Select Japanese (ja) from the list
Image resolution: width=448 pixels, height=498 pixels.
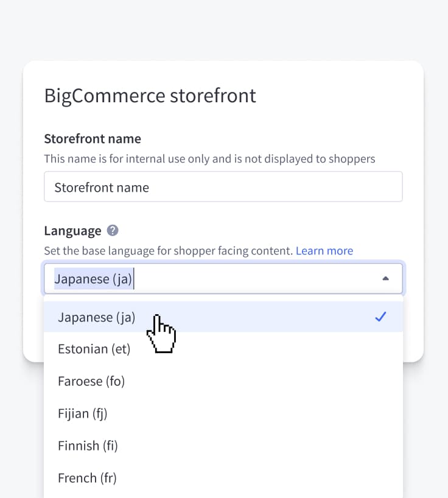tap(97, 317)
